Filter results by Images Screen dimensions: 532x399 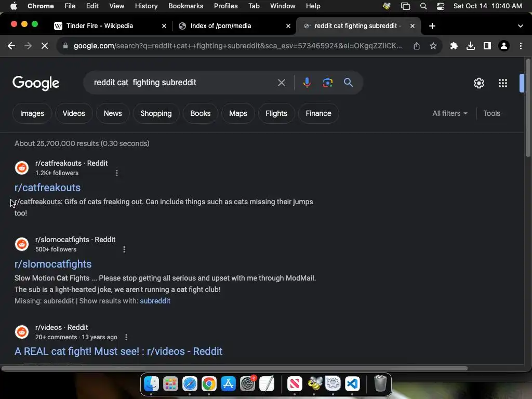pos(32,113)
